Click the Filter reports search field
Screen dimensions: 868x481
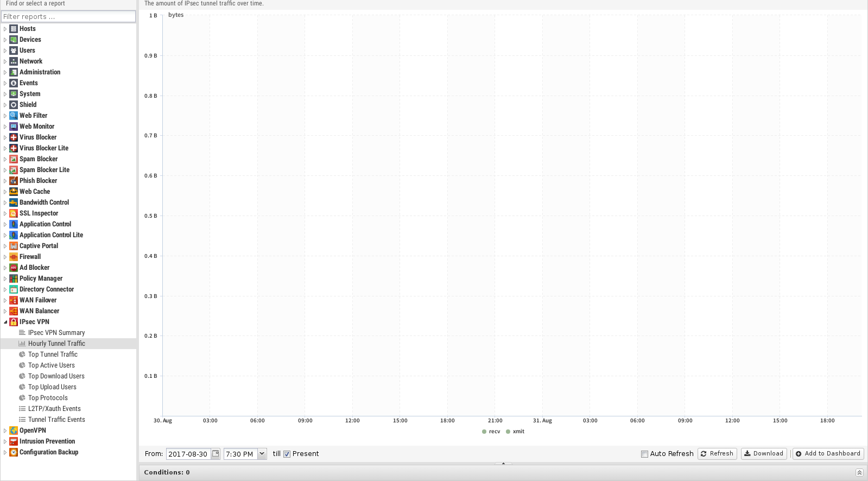(x=68, y=16)
